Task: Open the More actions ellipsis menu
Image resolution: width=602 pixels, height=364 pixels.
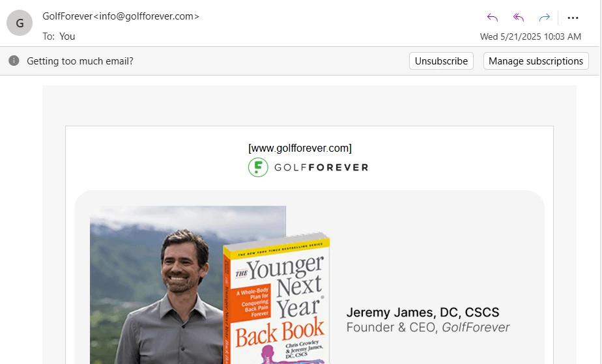Action: click(573, 18)
